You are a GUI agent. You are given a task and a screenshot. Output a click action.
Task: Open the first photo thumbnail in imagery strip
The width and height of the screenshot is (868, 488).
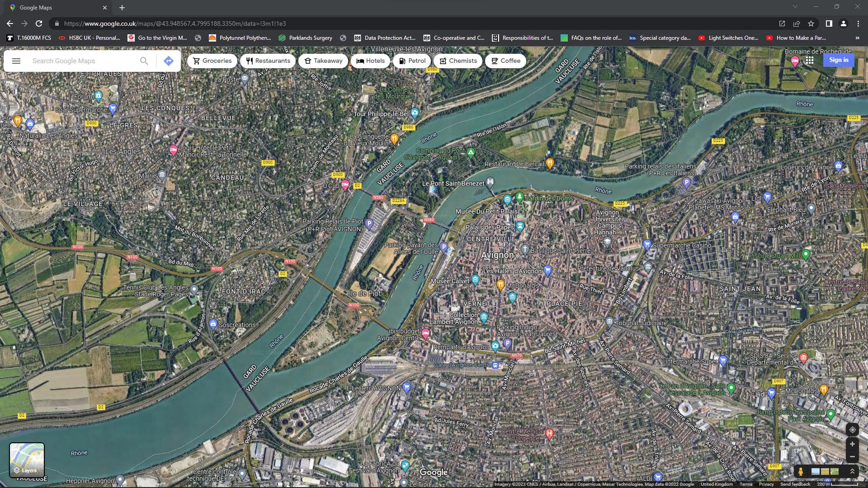coord(816,472)
